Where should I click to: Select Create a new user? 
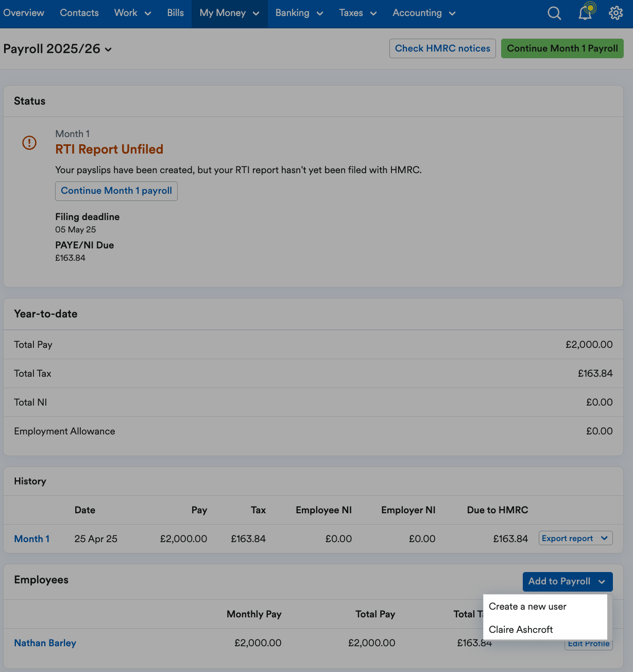click(x=527, y=607)
